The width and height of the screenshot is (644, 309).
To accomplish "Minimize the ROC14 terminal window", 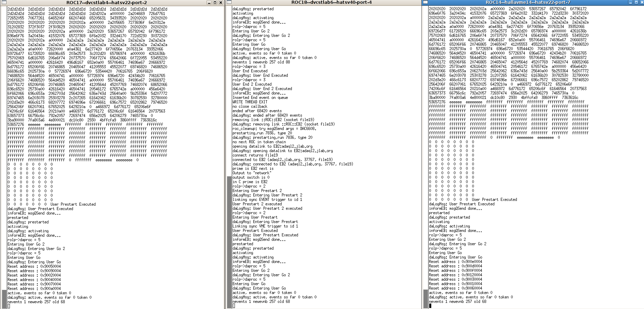I will 631,2.
